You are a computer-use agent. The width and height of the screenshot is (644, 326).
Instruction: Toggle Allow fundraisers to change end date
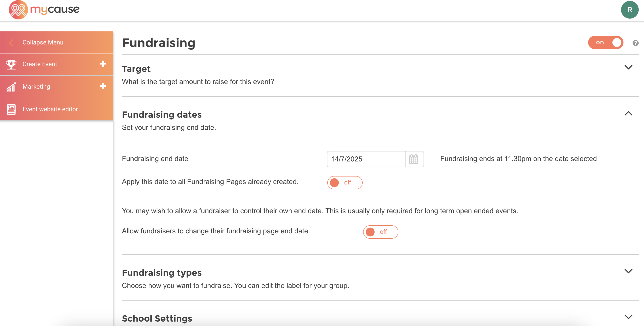tap(380, 232)
